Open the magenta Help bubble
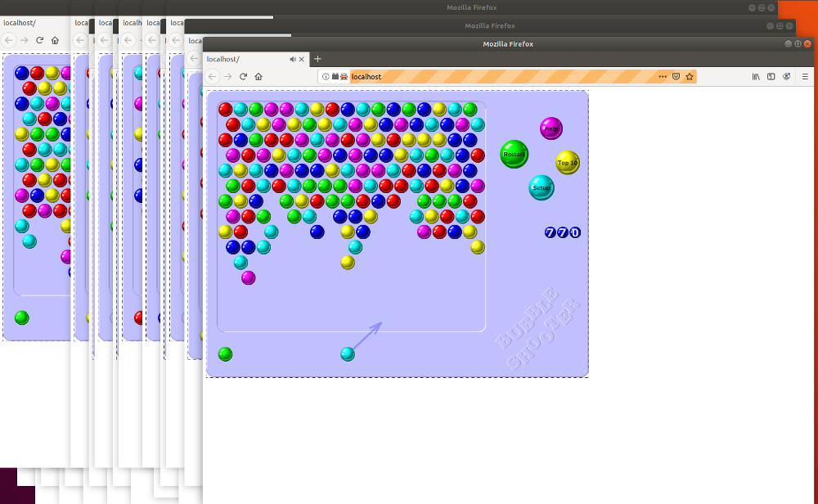 551,128
